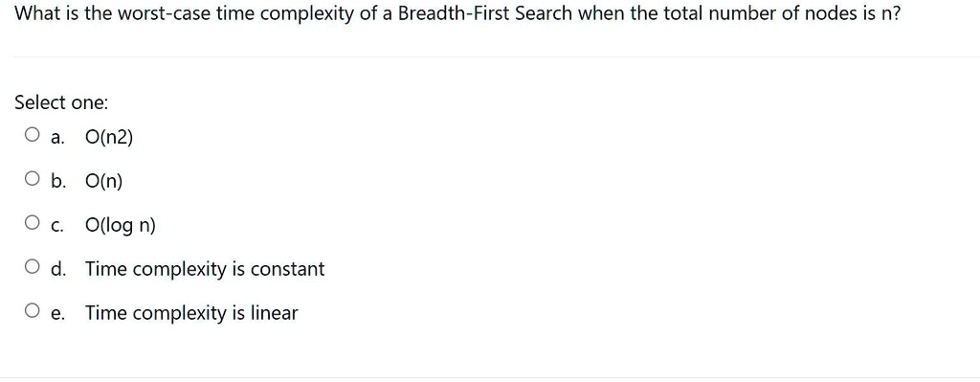Click 'Breadth-First Search' in the question
980x382 pixels.
[485, 13]
